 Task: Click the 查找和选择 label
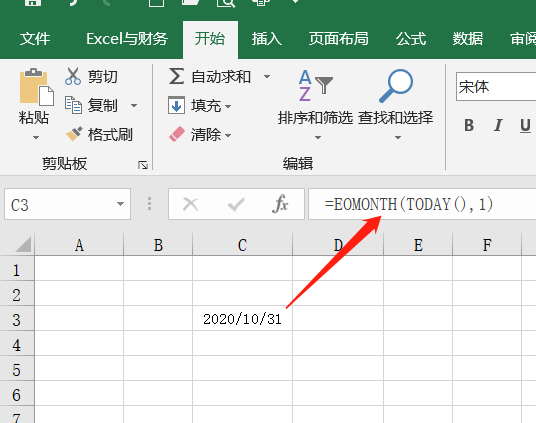396,118
